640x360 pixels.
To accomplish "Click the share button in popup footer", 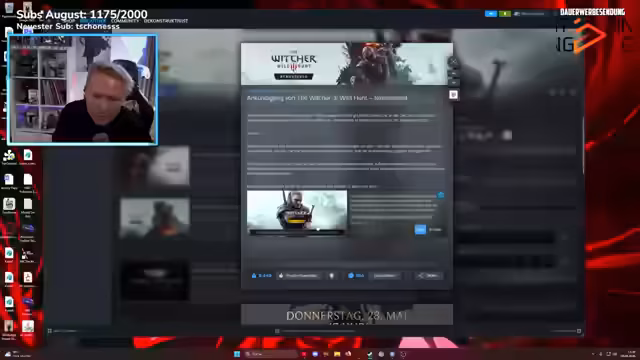I will [428, 276].
